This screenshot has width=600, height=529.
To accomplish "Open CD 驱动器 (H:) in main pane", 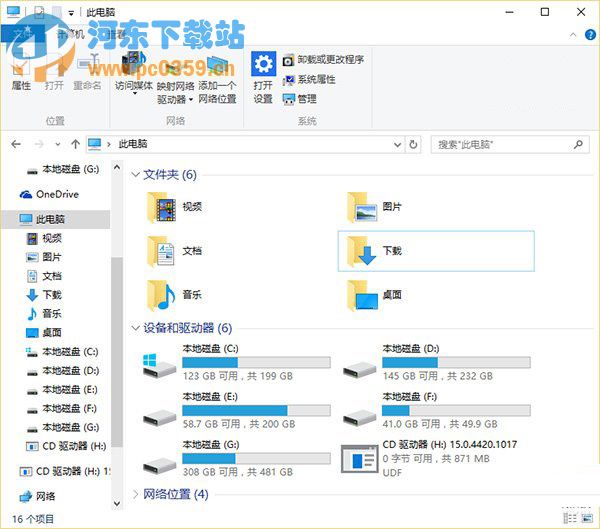I will point(429,458).
